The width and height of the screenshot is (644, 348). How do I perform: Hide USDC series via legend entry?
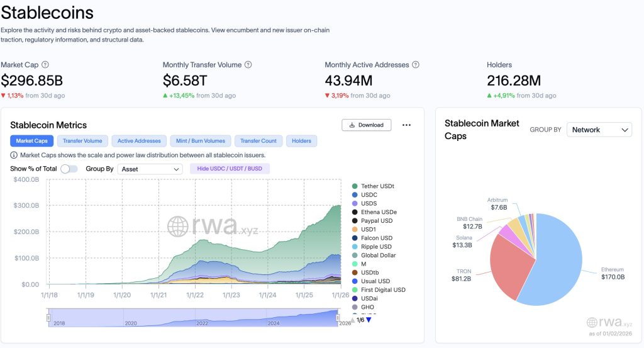369,195
